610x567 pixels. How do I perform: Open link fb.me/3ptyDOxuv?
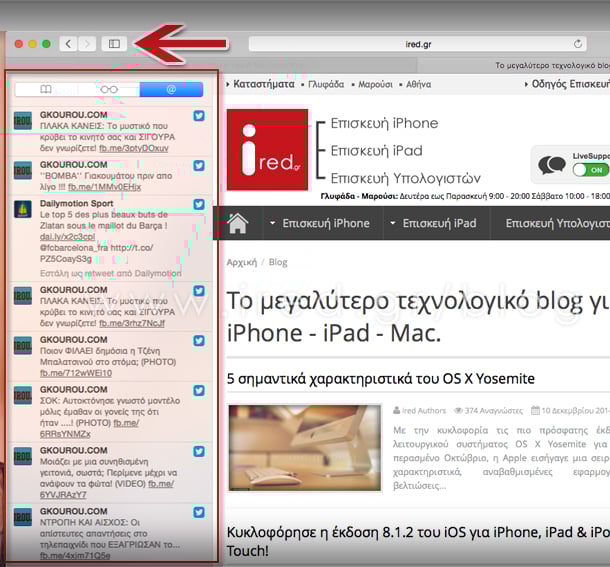coord(134,148)
